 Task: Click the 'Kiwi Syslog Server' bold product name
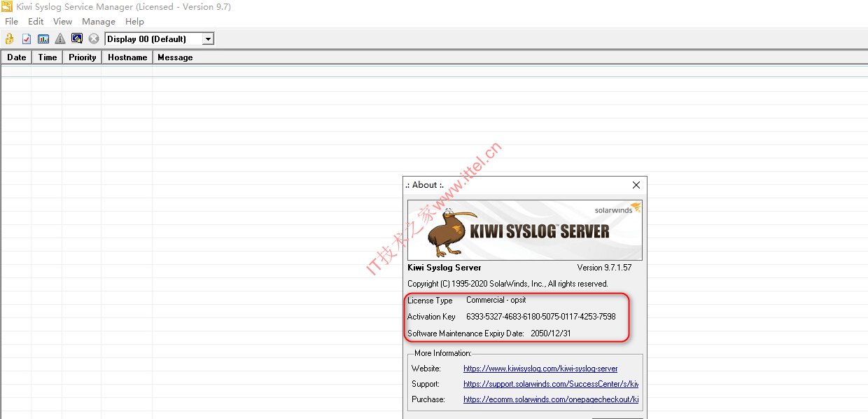click(444, 268)
